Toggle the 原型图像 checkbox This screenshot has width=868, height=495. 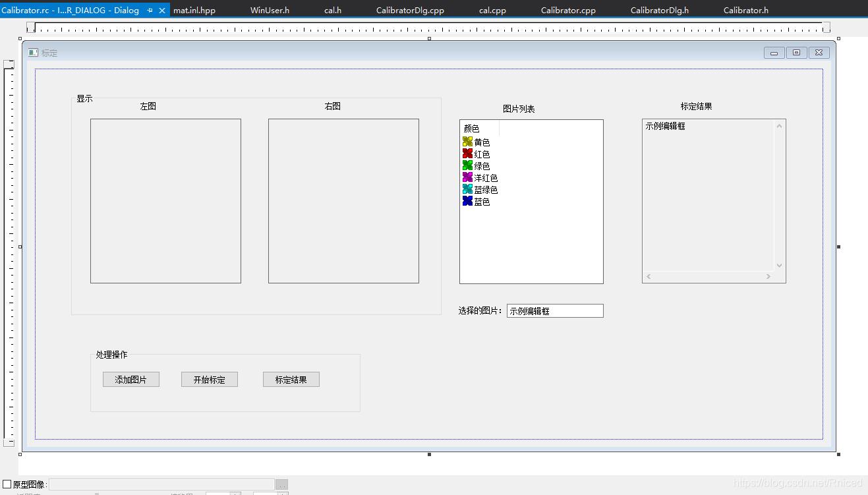(x=7, y=484)
